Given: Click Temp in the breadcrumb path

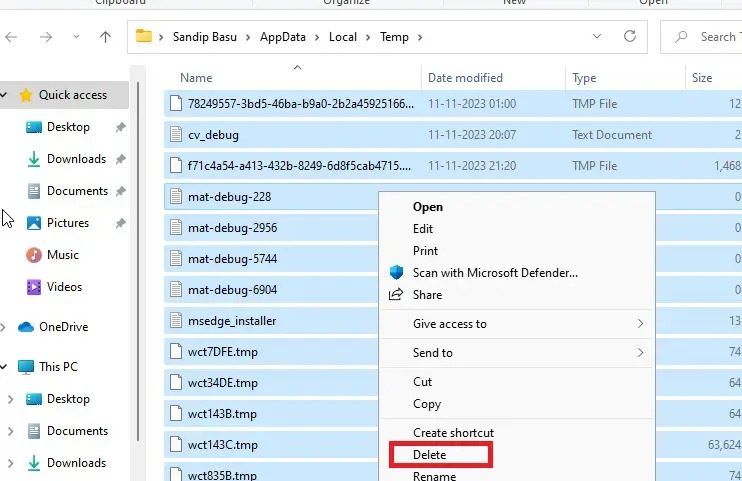Looking at the screenshot, I should 394,37.
